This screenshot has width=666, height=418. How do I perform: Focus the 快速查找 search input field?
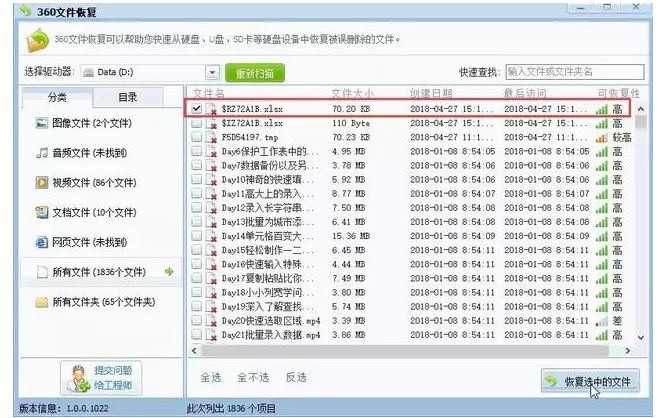tap(575, 72)
